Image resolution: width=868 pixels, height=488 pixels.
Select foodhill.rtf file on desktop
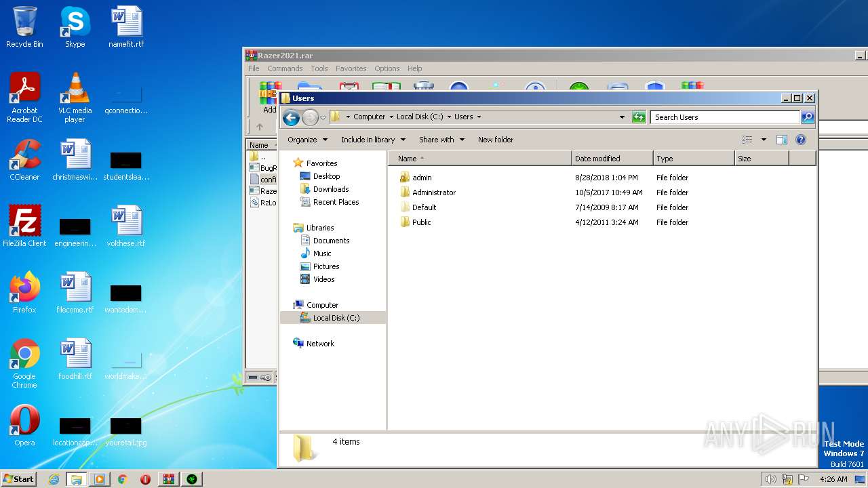75,360
